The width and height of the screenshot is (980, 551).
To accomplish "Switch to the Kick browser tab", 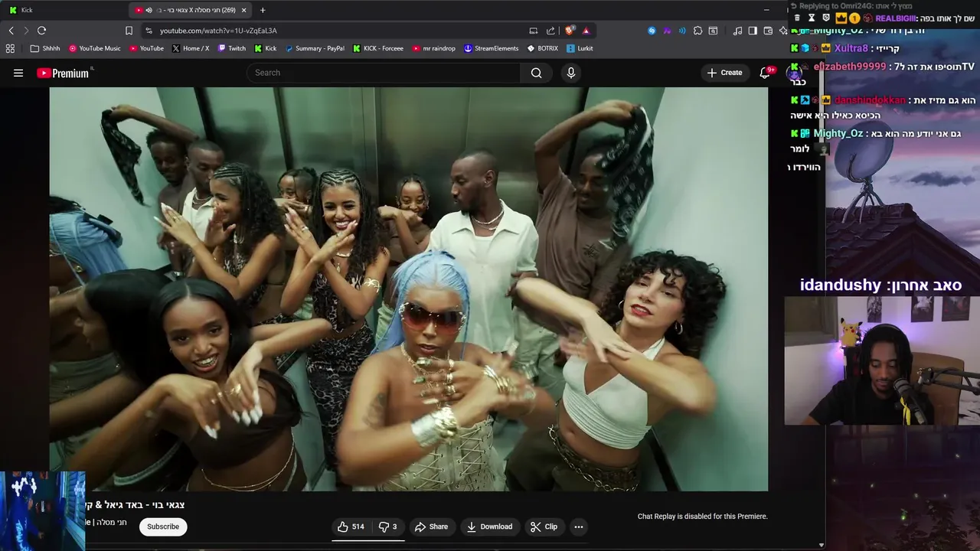I will pos(65,10).
